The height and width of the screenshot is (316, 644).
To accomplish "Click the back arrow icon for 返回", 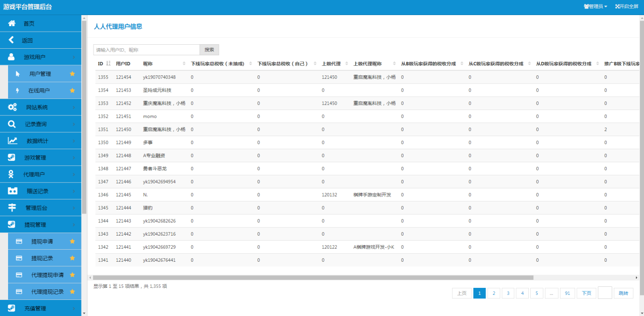I will [12, 40].
